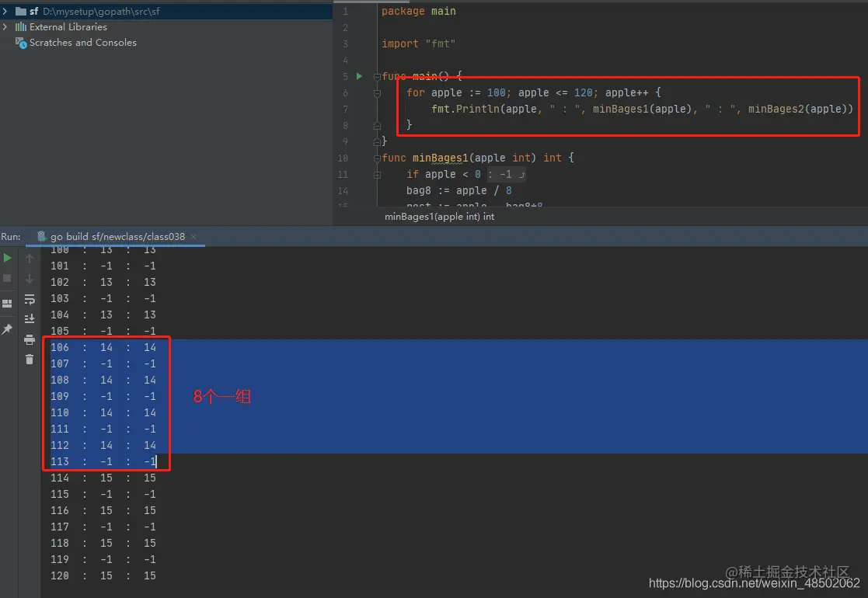Expand the External Libraries node
Image resolution: width=868 pixels, height=598 pixels.
[5, 26]
